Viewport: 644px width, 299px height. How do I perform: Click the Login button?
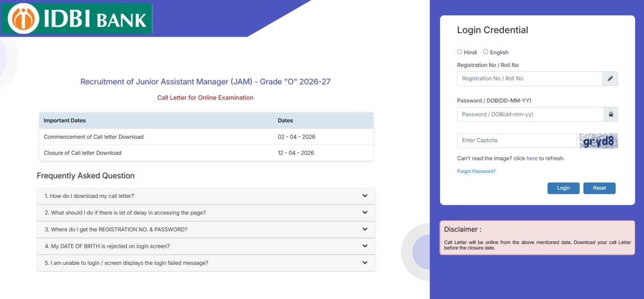tap(563, 188)
